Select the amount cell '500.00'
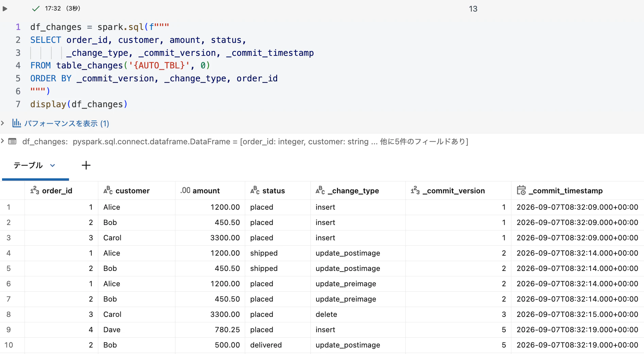 tap(210, 345)
